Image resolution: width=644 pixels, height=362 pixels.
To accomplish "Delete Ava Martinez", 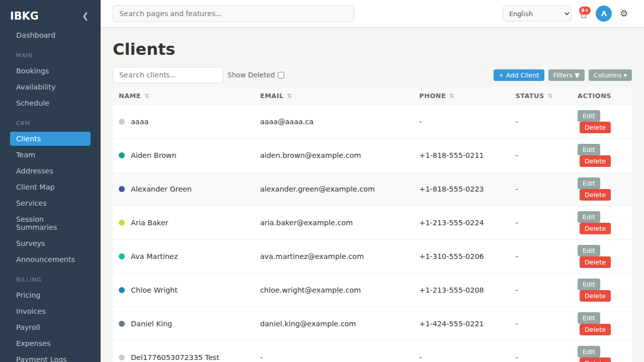I will coord(595,262).
